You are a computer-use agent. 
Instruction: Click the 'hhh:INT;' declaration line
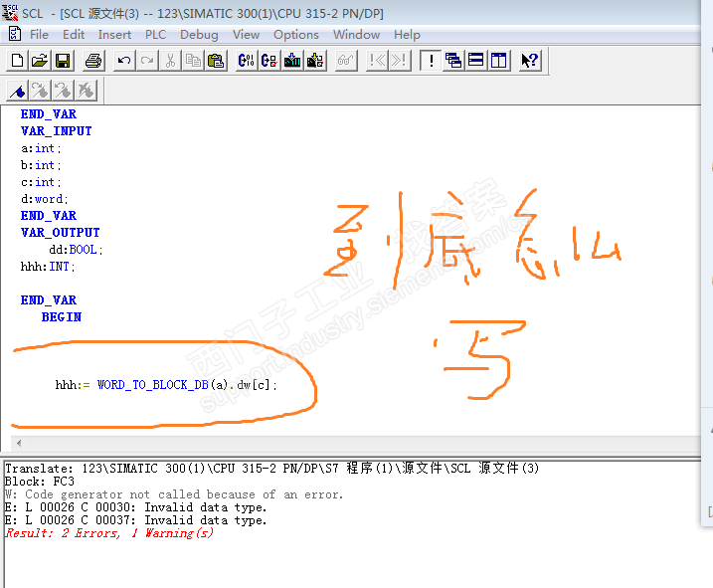pyautogui.click(x=48, y=267)
